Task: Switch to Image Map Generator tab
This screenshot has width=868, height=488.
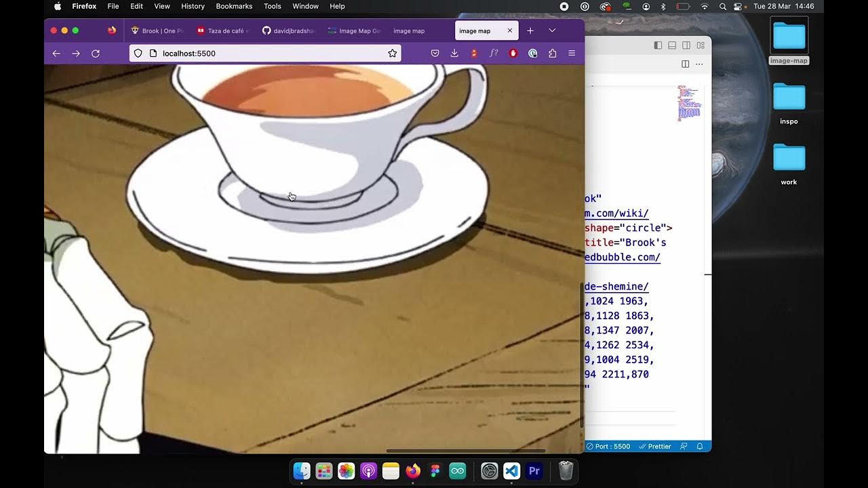Action: (355, 30)
